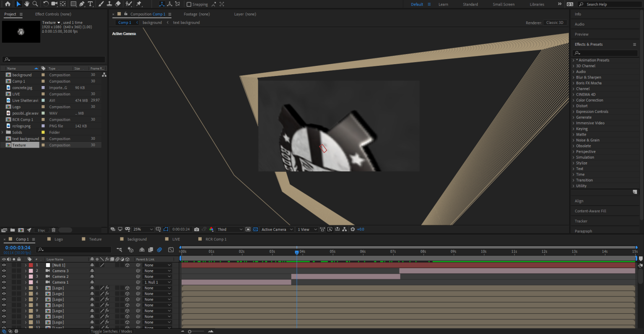This screenshot has width=644, height=334.
Task: Navigate to background in comp breadcrumb
Action: tap(152, 23)
